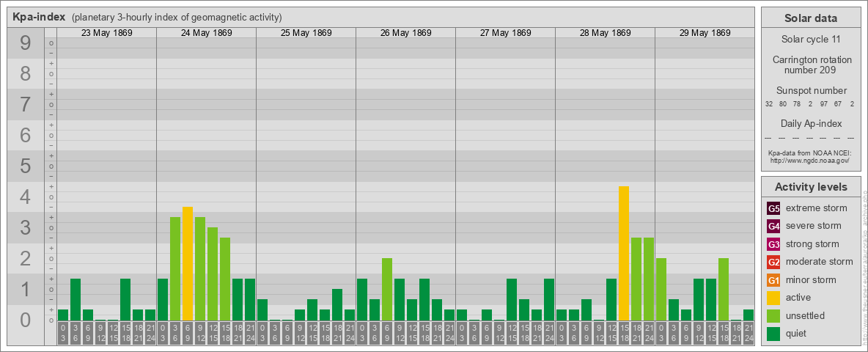Click sunspot value 97
This screenshot has width=868, height=352.
tap(824, 104)
